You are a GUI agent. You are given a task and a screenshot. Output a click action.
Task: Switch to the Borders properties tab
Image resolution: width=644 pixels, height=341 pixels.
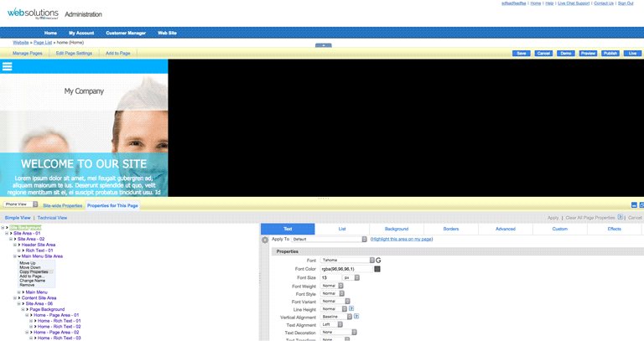(451, 229)
